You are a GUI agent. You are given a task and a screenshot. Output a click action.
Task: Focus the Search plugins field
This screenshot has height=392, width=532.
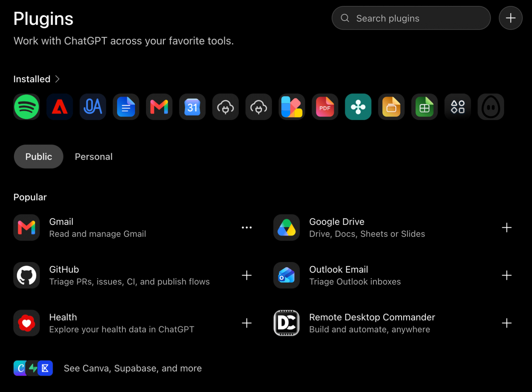pyautogui.click(x=411, y=18)
